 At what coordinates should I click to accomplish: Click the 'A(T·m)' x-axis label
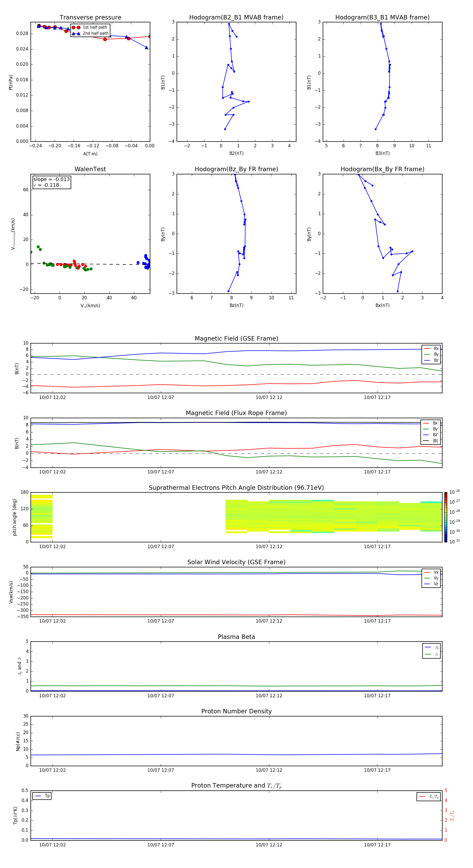(90, 154)
